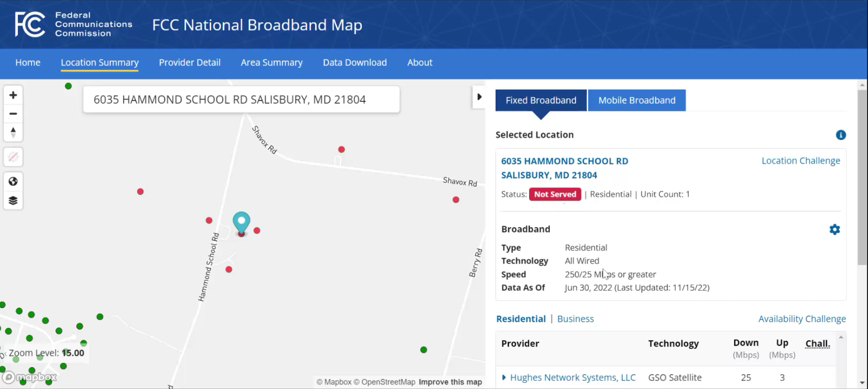Click the right panel vertical scrollbar
This screenshot has width=868, height=389.
click(x=862, y=177)
